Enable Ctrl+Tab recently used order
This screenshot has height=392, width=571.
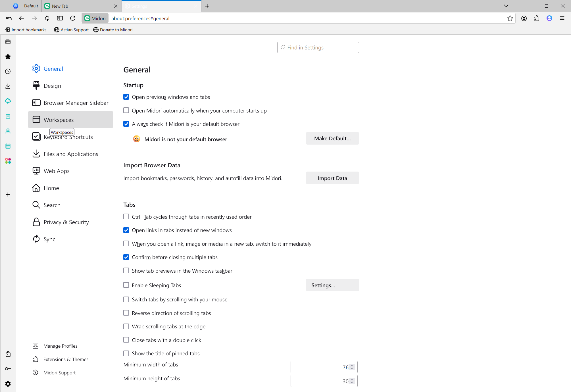(126, 216)
